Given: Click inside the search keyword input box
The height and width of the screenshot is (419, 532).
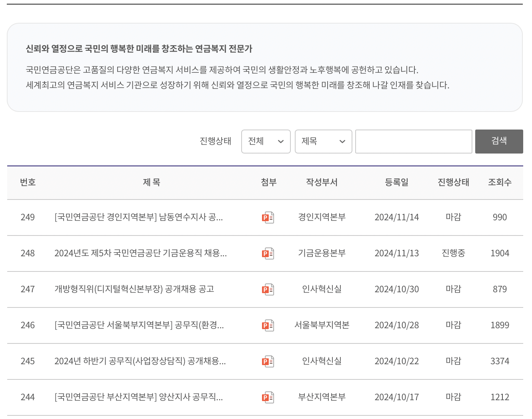Looking at the screenshot, I should tap(414, 142).
